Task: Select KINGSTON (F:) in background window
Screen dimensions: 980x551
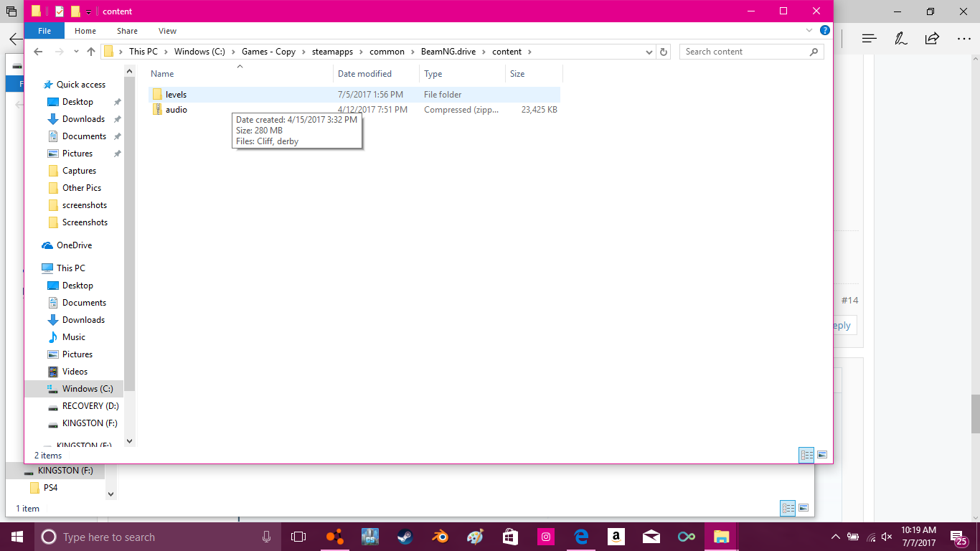Action: pos(65,471)
